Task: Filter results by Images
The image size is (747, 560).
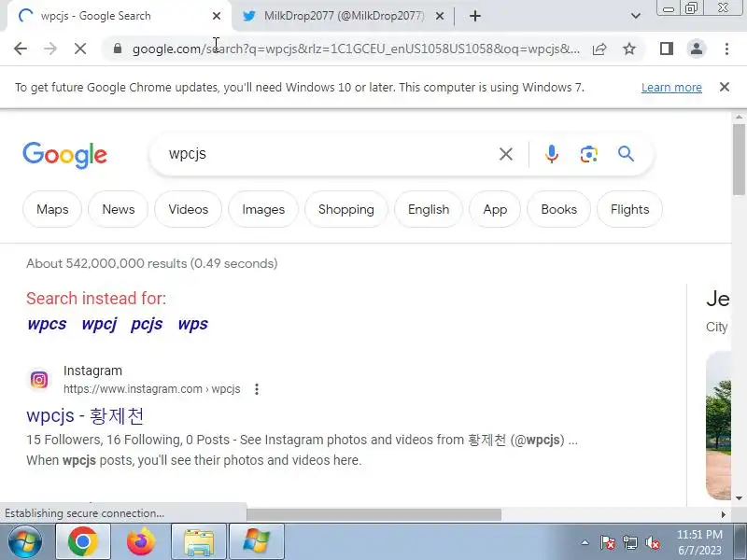Action: [263, 209]
